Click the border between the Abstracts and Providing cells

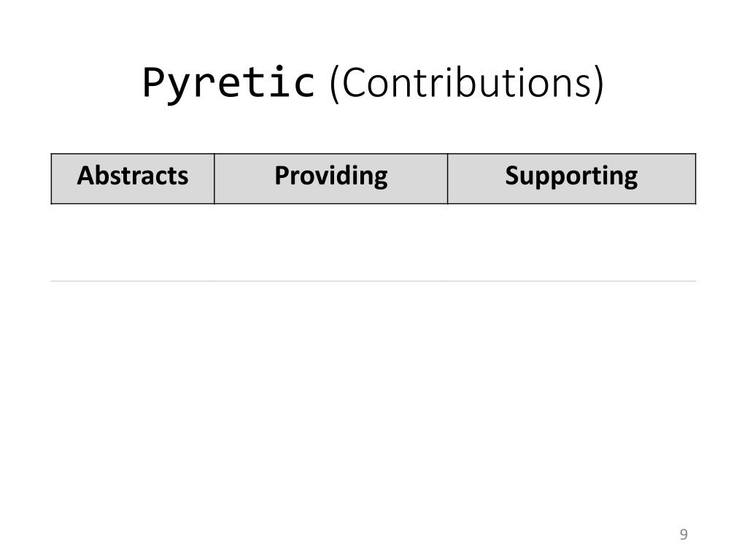[x=214, y=179]
